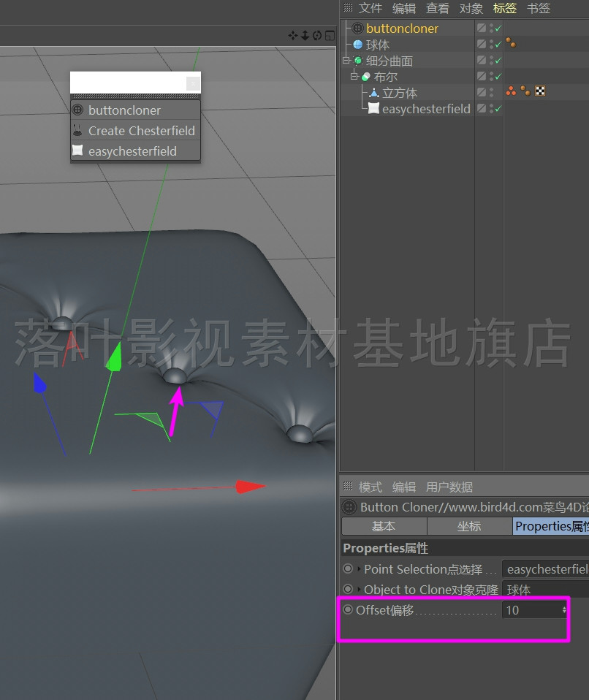The image size is (589, 700).
Task: Collapse the 布尔 tree branch
Action: click(354, 76)
